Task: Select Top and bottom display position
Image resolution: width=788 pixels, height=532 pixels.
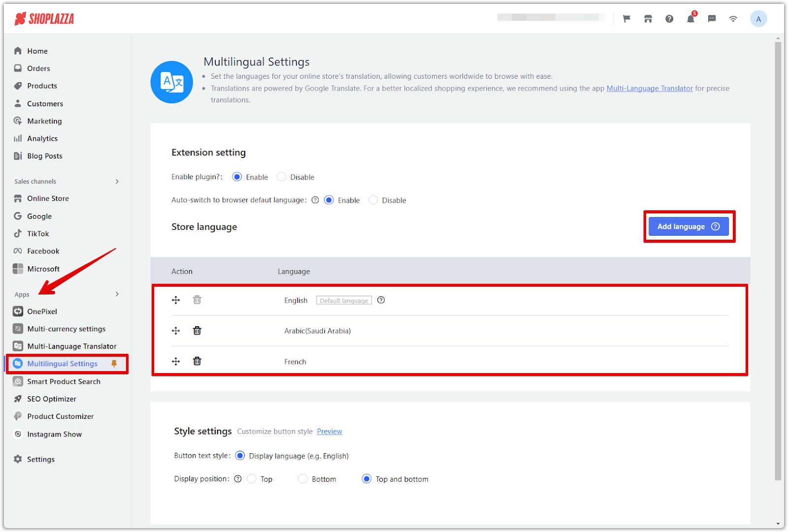Action: click(366, 479)
